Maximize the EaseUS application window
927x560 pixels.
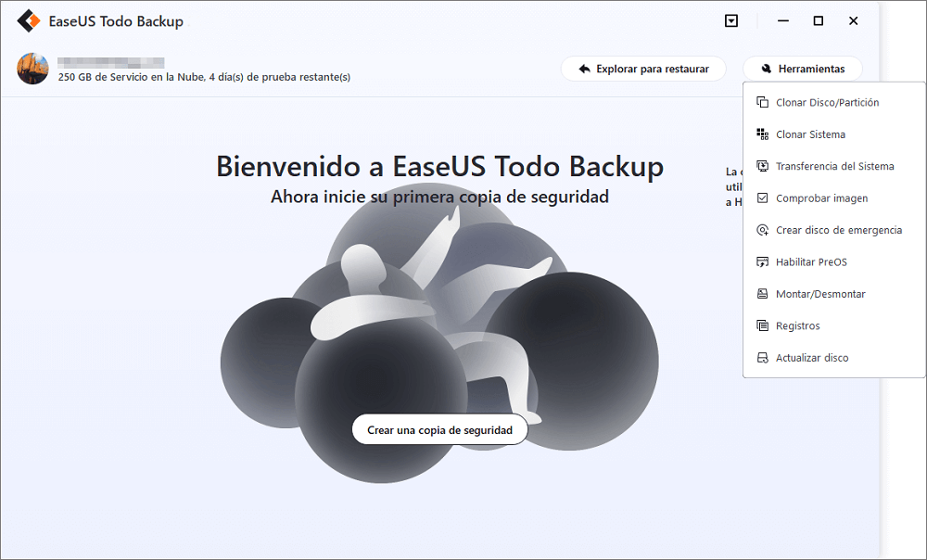[818, 20]
